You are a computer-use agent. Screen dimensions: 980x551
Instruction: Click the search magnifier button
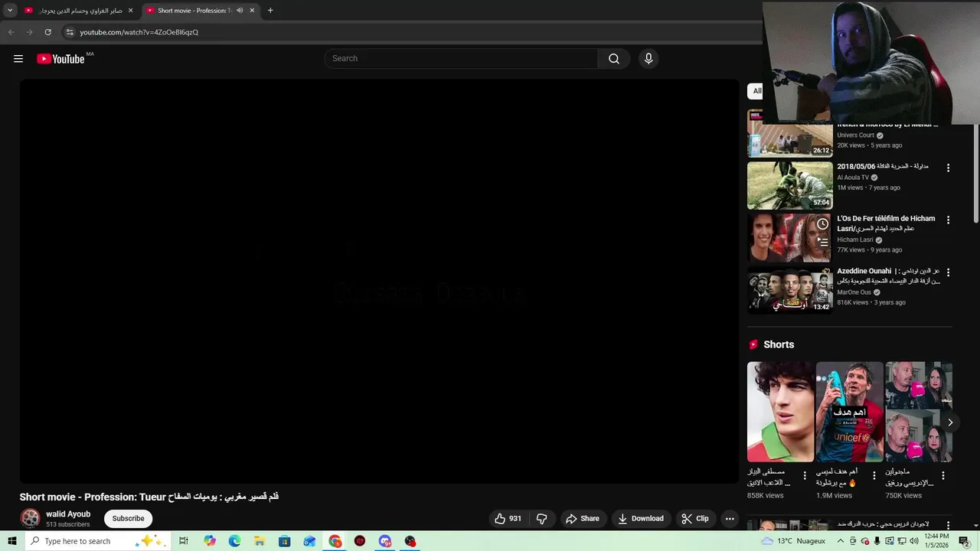click(x=613, y=59)
